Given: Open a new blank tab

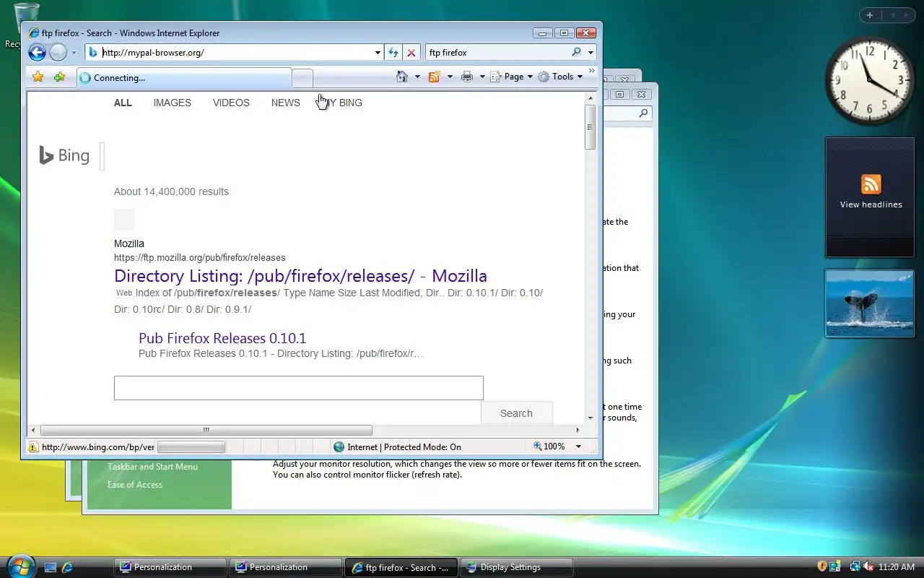Looking at the screenshot, I should [x=302, y=77].
